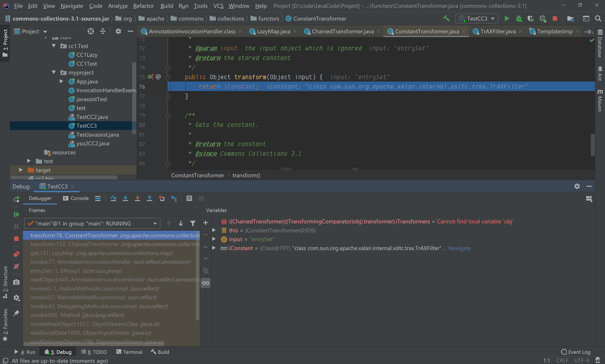Click the Navigate link for iConstant
605x364 pixels.
pyautogui.click(x=459, y=248)
